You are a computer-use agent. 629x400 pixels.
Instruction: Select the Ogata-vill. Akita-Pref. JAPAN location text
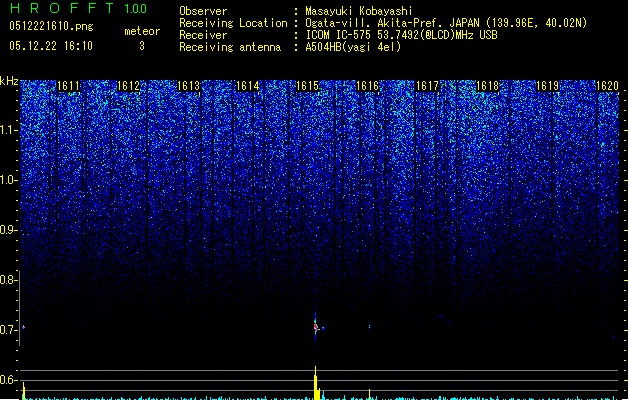coord(446,23)
